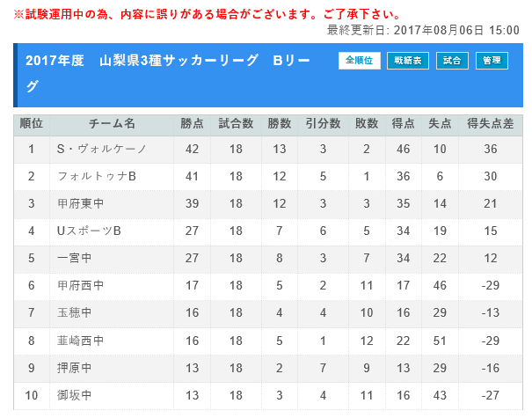Viewport: 532px width, 418px height.
Task: Select team UスポーツB
Action: (89, 231)
